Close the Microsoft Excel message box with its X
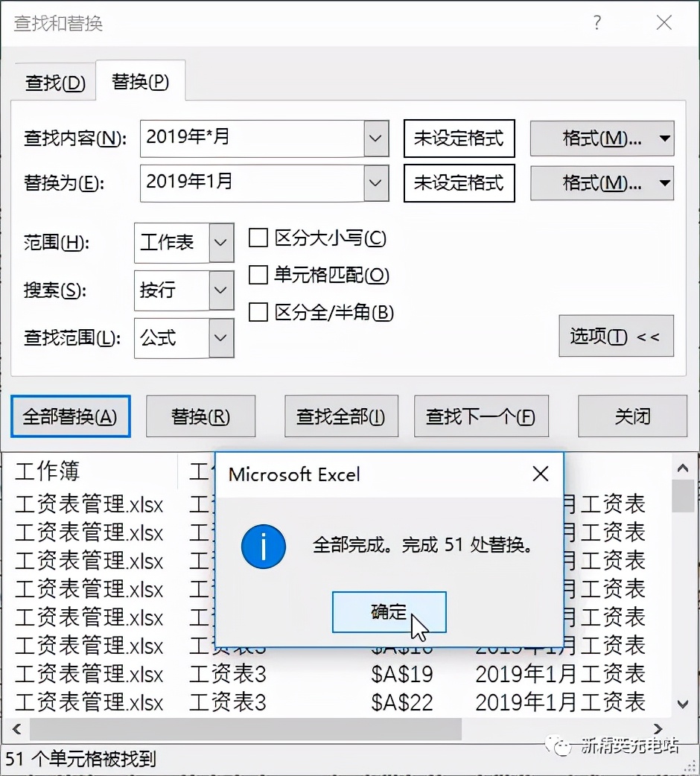The image size is (700, 776). 540,474
